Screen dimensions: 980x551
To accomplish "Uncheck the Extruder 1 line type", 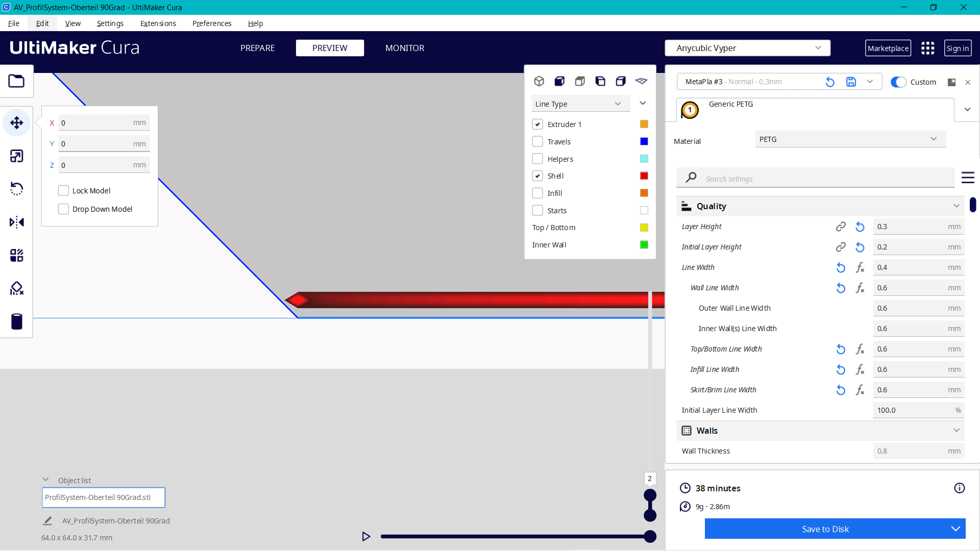I will click(537, 124).
